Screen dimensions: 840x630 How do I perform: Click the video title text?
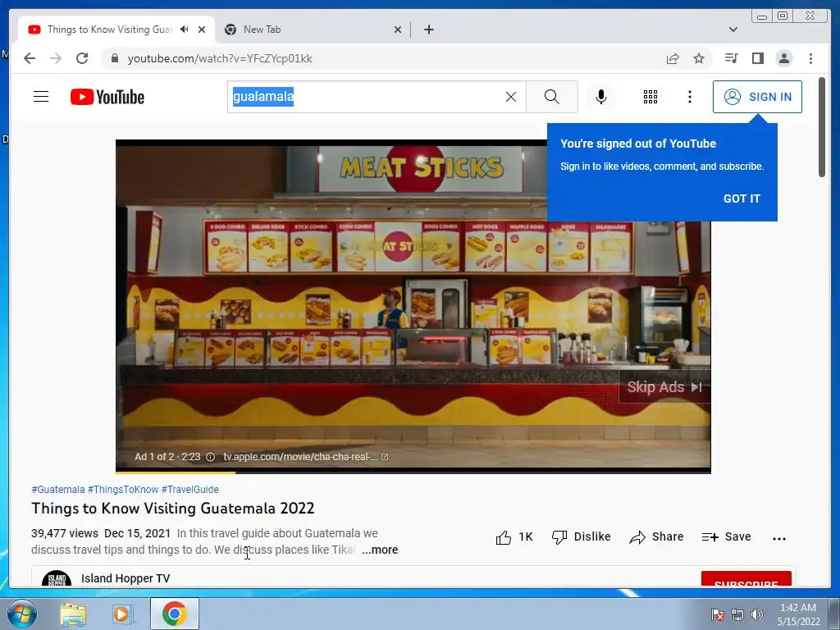tap(172, 508)
